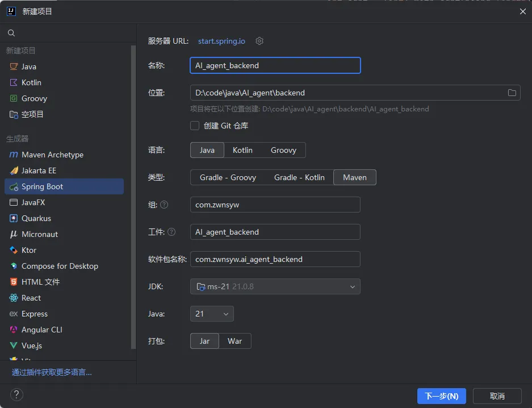Select Micronaut generator
This screenshot has width=532, height=408.
click(x=64, y=235)
